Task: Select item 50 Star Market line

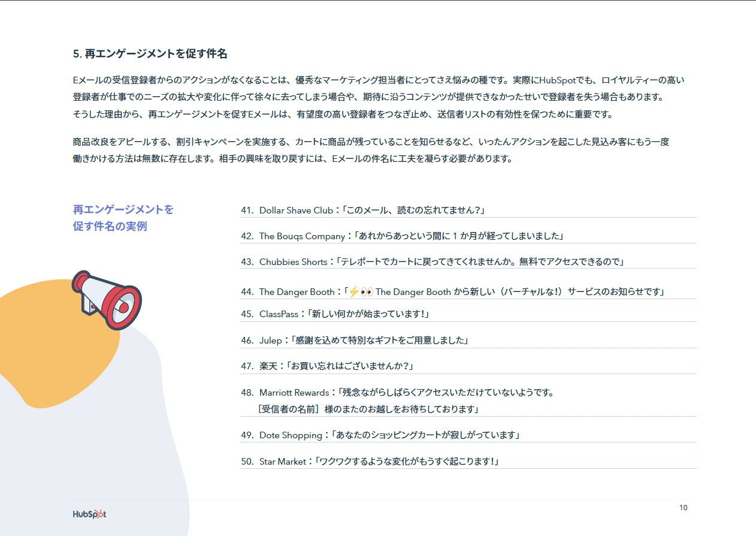Action: (370, 462)
